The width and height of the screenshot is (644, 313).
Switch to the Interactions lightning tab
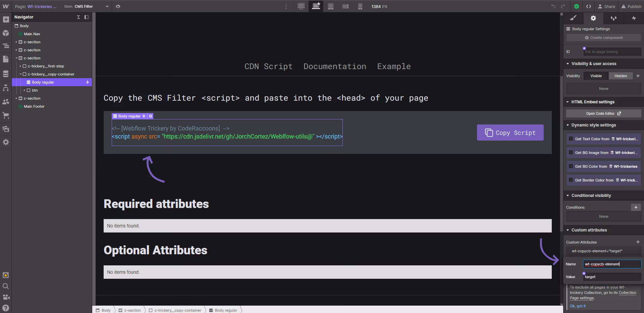[634, 18]
